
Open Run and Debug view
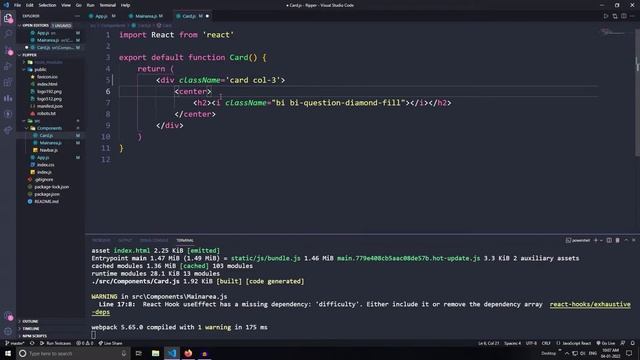pyautogui.click(x=8, y=67)
